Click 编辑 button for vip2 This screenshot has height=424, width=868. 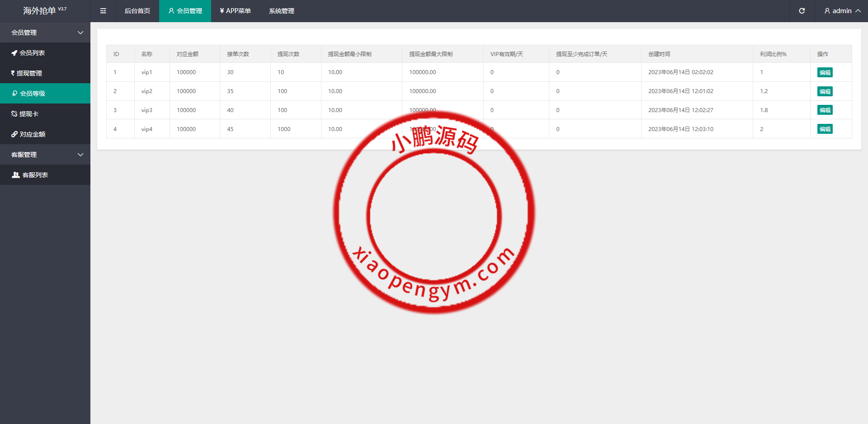click(825, 91)
